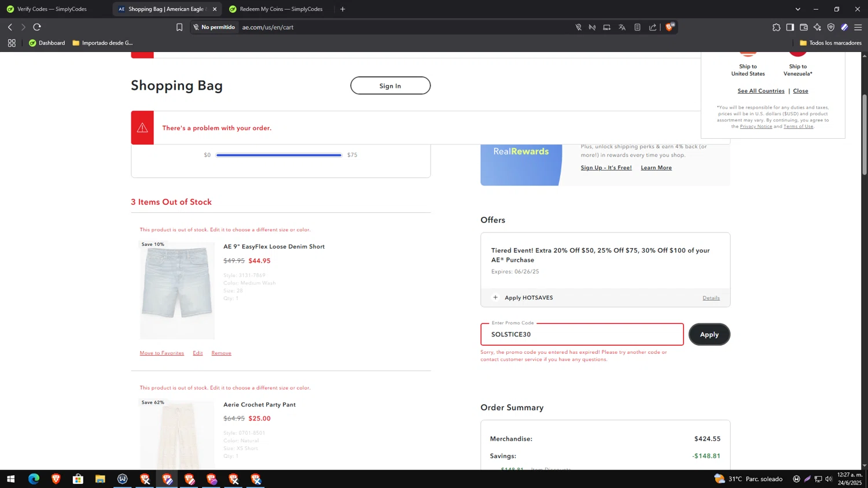The height and width of the screenshot is (488, 868).
Task: Open the Terms of Use link
Action: (x=798, y=127)
